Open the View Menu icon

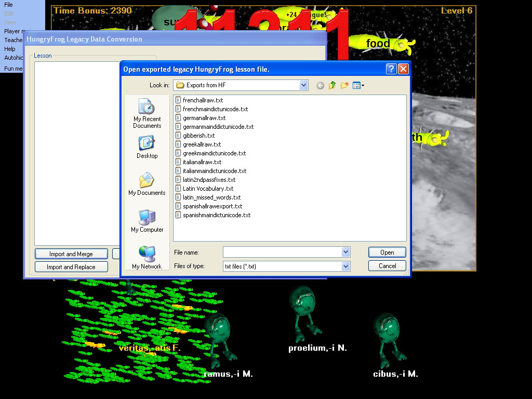click(x=358, y=85)
